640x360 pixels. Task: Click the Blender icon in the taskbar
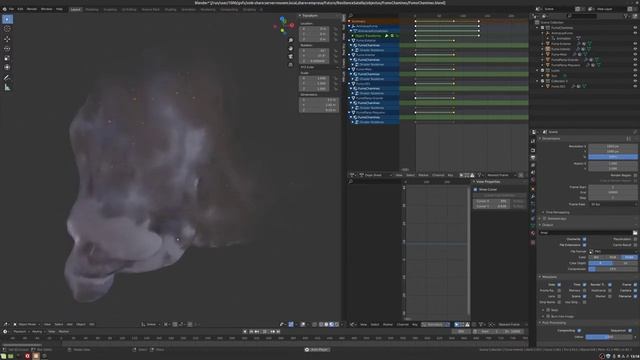point(36,356)
